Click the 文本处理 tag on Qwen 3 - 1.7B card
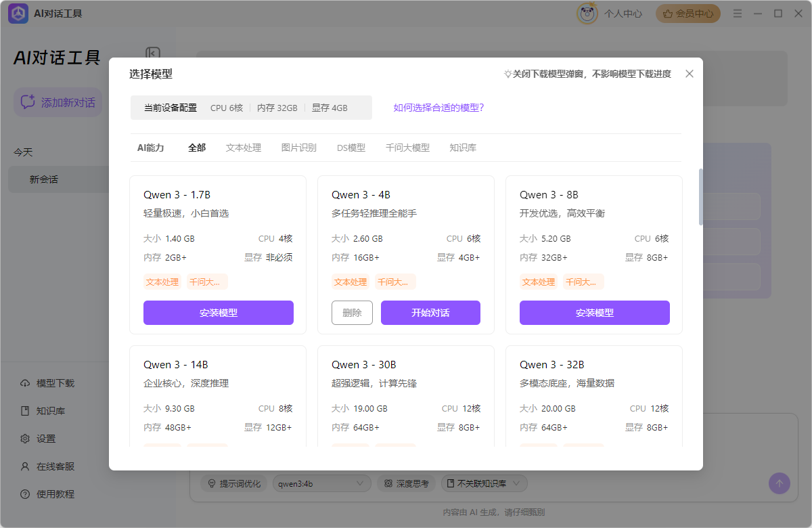Image resolution: width=812 pixels, height=528 pixels. [x=162, y=282]
